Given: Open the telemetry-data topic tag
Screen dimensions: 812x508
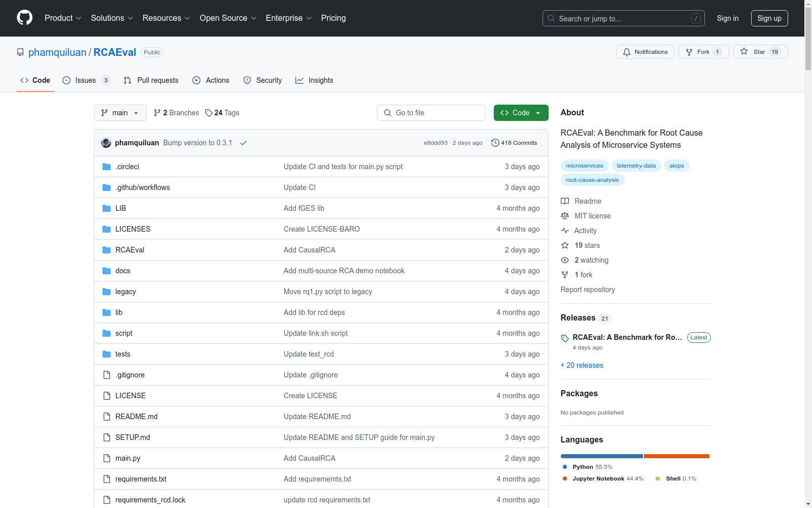Looking at the screenshot, I should point(636,166).
